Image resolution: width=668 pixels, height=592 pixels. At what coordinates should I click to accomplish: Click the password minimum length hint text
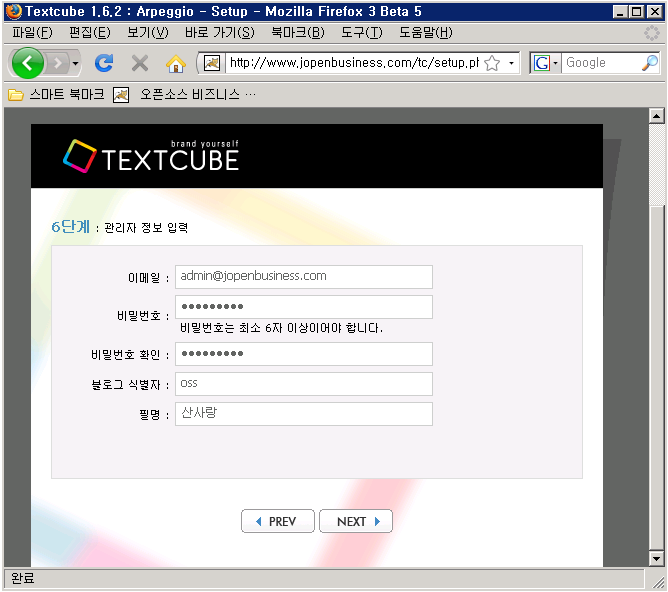[x=281, y=328]
